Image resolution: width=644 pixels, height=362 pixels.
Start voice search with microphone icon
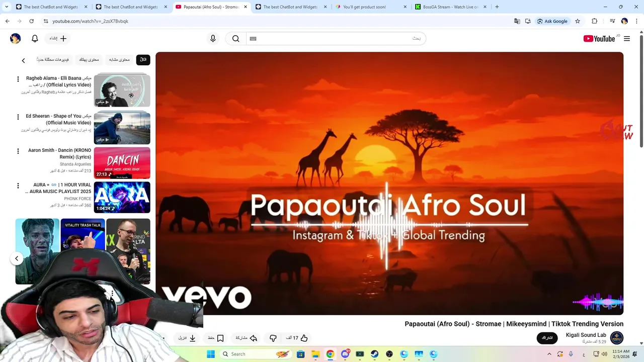213,39
